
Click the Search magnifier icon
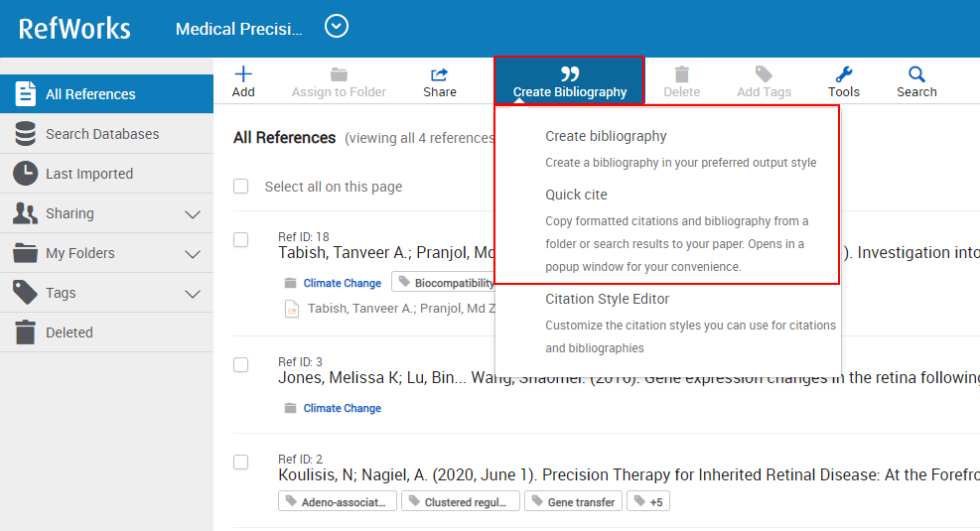(x=915, y=74)
